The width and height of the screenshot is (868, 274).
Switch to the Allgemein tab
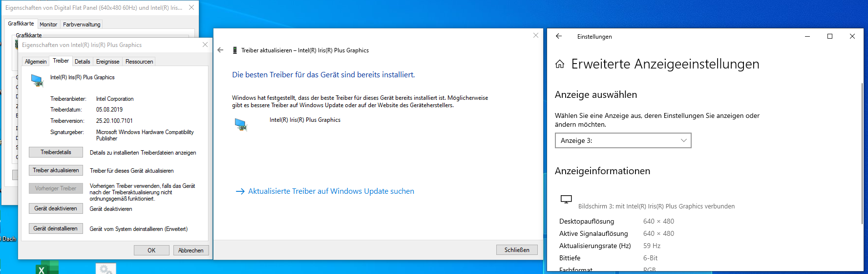(x=36, y=62)
